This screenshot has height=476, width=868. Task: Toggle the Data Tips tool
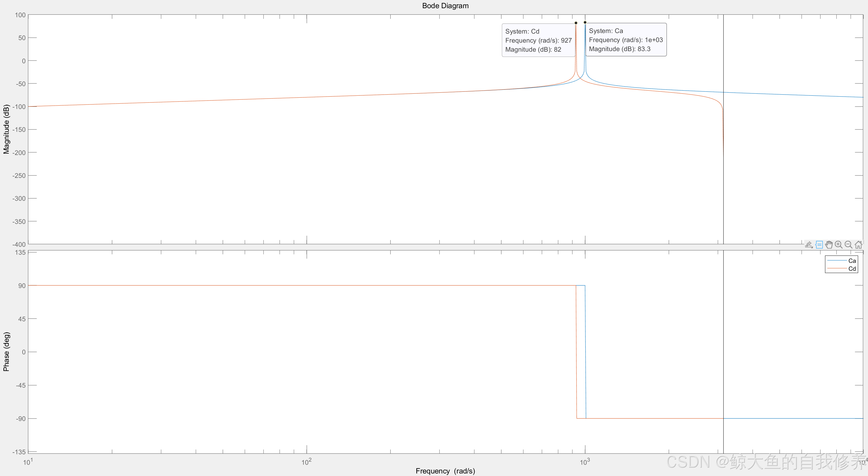click(819, 245)
